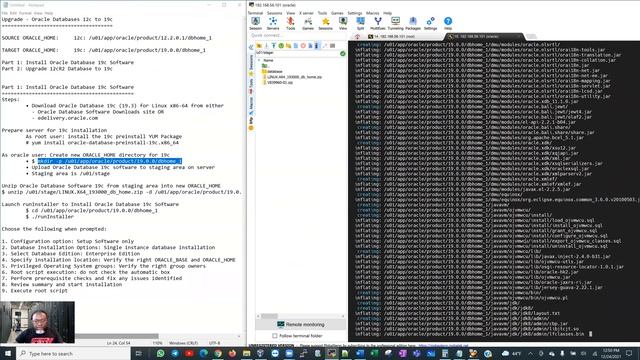The width and height of the screenshot is (640, 360).
Task: Click the View toolbar icon
Action: [343, 23]
